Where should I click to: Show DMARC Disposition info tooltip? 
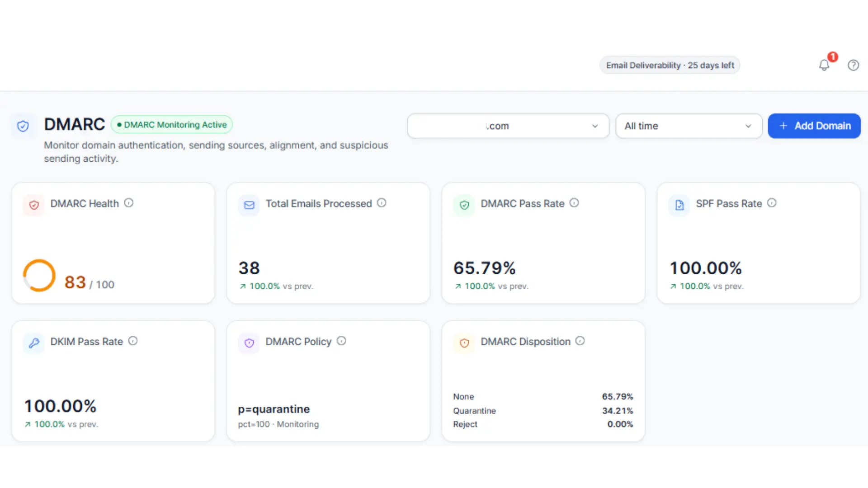point(580,341)
